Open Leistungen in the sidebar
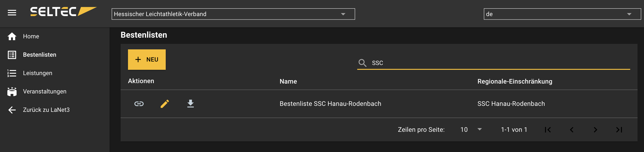The image size is (644, 152). 38,73
